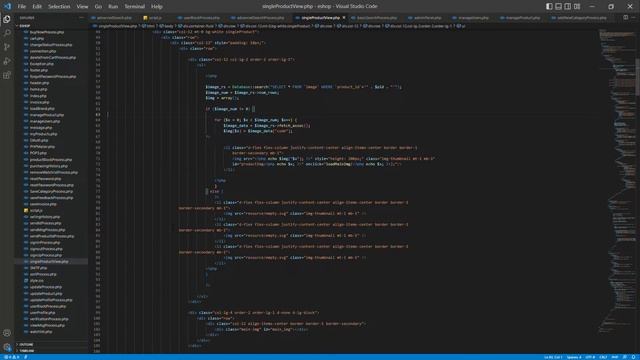
Task: Open the Go menu
Action: pos(98,7)
